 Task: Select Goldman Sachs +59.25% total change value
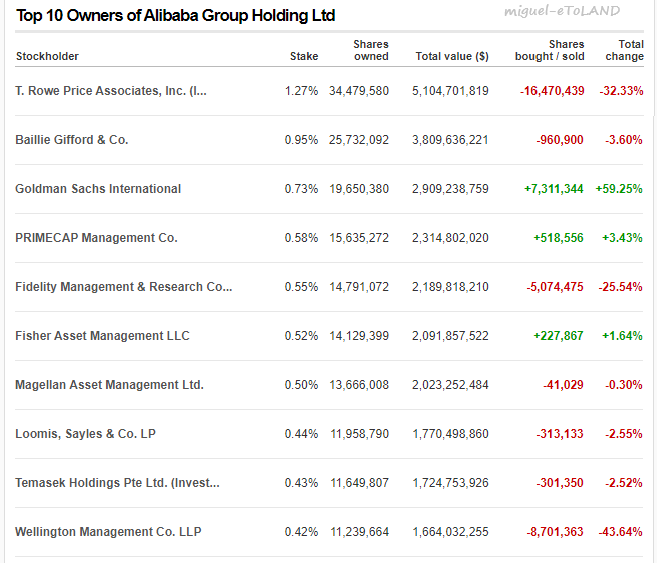tap(619, 189)
